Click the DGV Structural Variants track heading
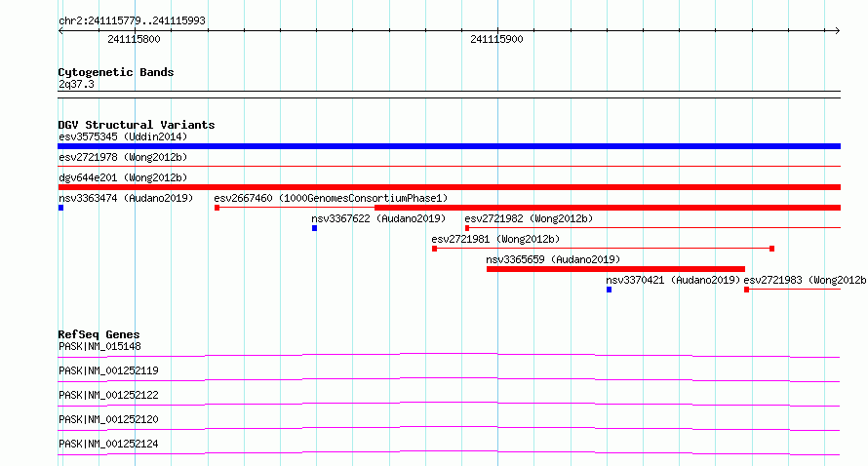The height and width of the screenshot is (466, 868). 137,125
